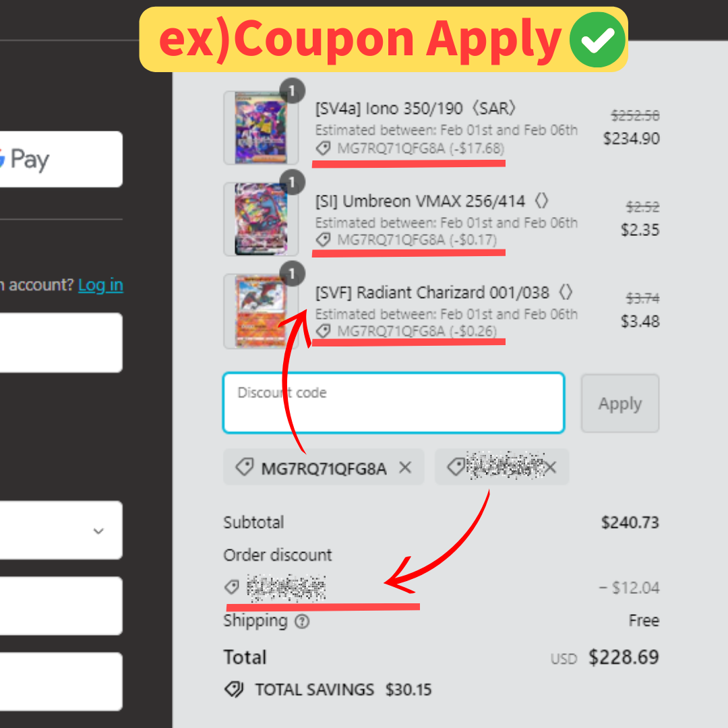The image size is (728, 728).
Task: Click the Total Savings tag icon
Action: (234, 690)
